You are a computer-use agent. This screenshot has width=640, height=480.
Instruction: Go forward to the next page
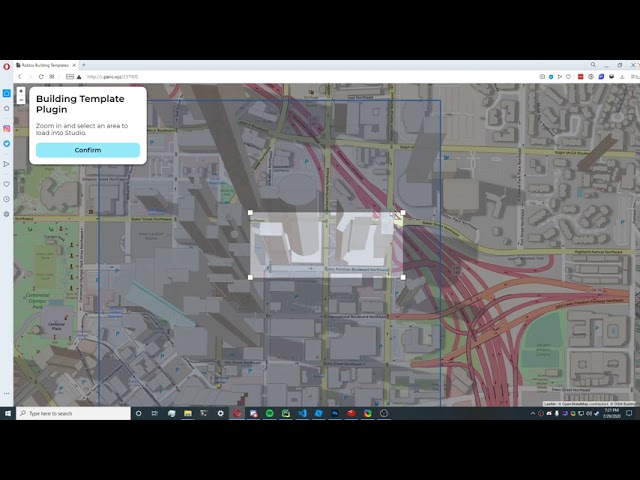30,77
